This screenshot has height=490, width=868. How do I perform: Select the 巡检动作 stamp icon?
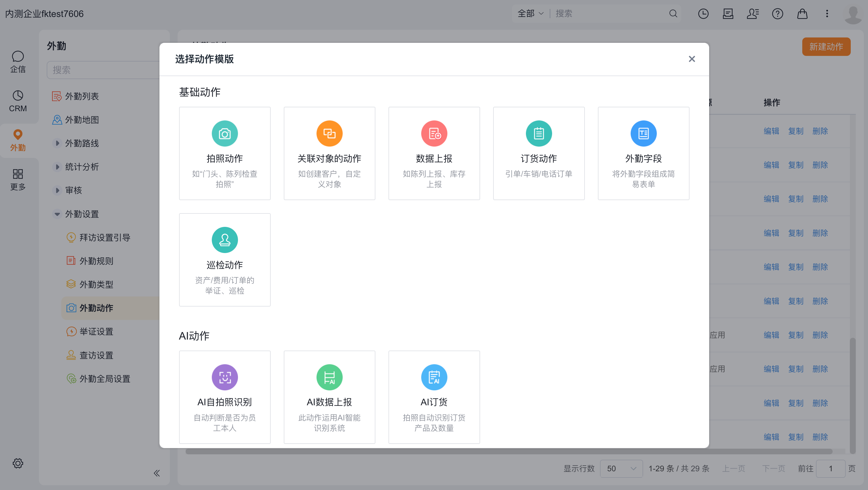point(225,240)
